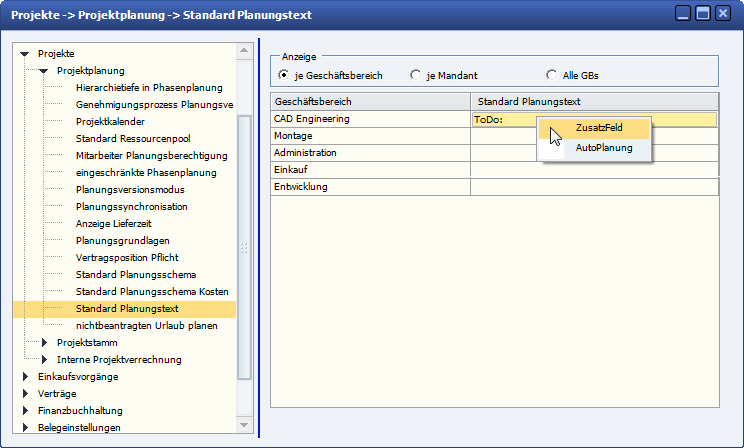
Task: Choose the 'je Mandant' radio option
Action: pos(416,75)
